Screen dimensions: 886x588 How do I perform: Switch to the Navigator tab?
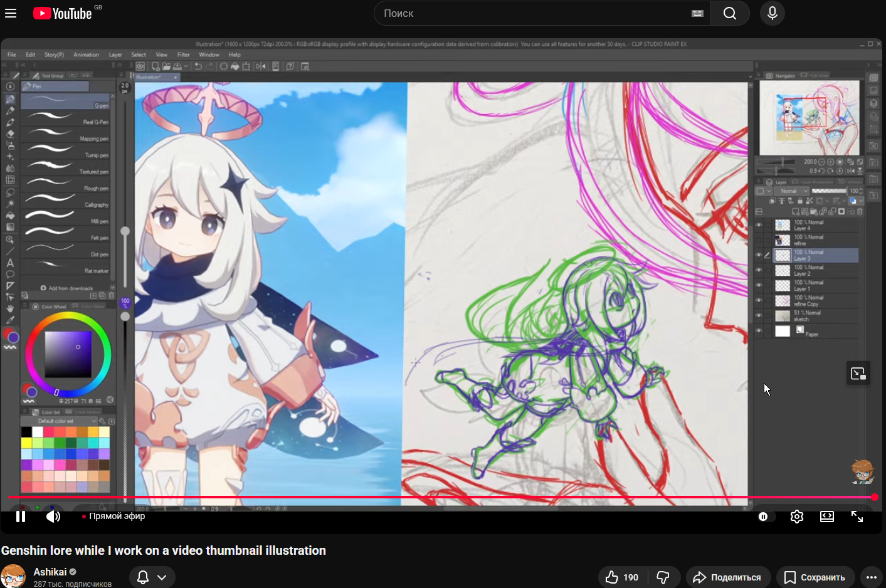pos(781,75)
